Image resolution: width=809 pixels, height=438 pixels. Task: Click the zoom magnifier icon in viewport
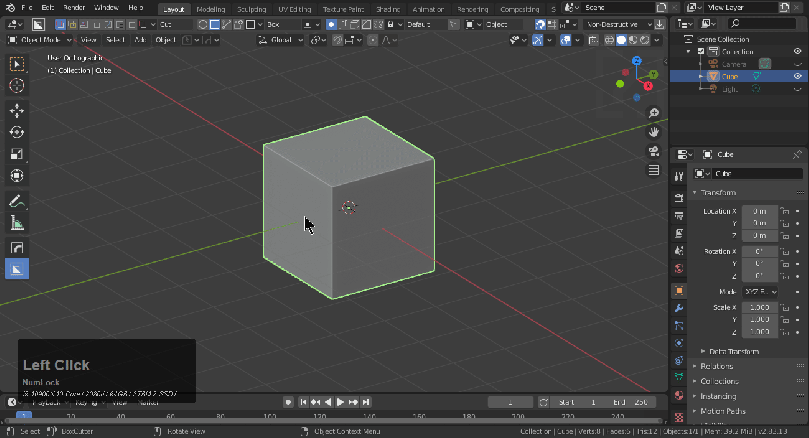point(654,113)
